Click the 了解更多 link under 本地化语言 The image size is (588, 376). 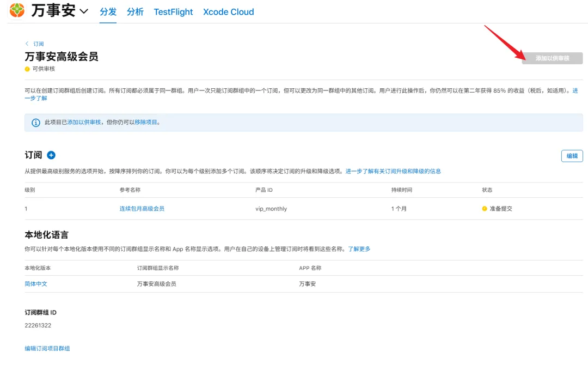pyautogui.click(x=359, y=249)
